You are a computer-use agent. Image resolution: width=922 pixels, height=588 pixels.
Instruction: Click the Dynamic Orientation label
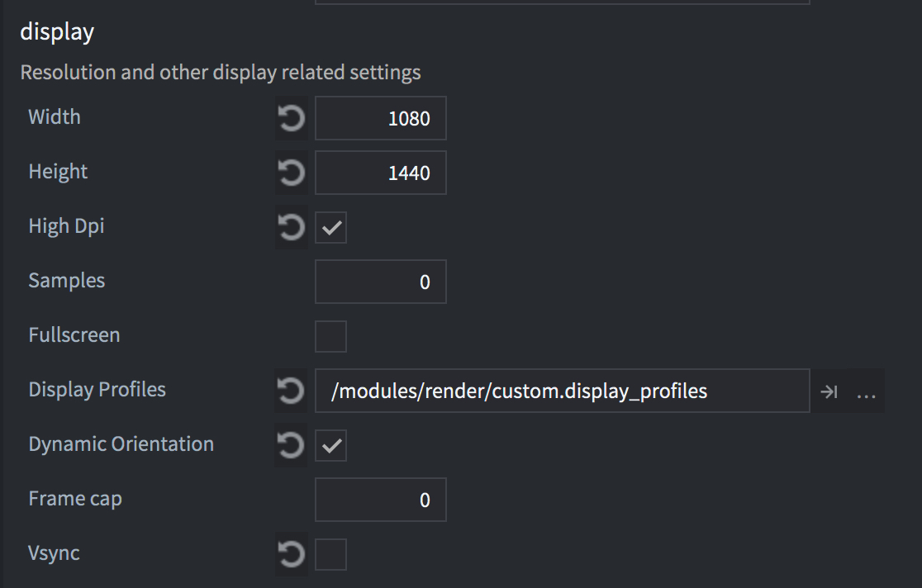coord(121,444)
